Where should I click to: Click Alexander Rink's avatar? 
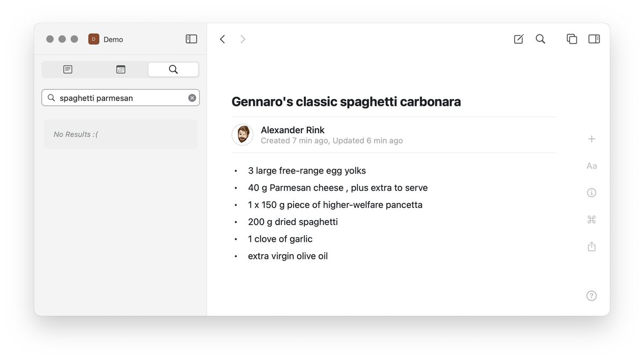click(x=243, y=135)
